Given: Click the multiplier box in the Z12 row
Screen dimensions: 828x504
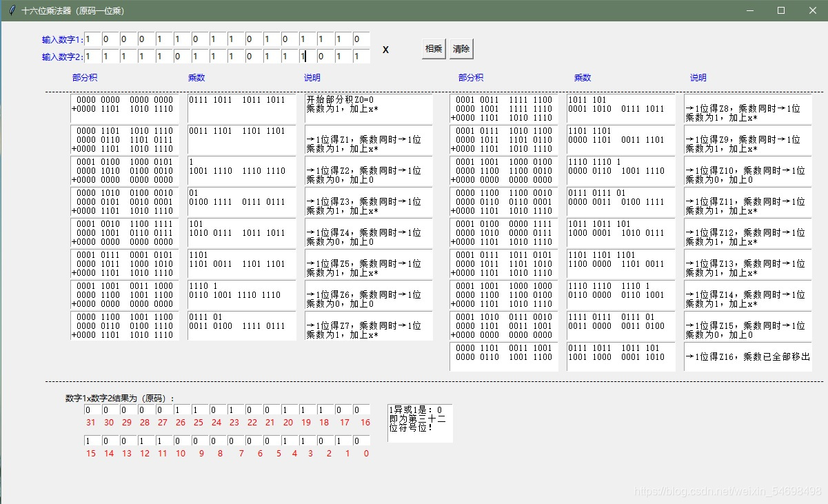Looking at the screenshot, I should click(x=620, y=232).
